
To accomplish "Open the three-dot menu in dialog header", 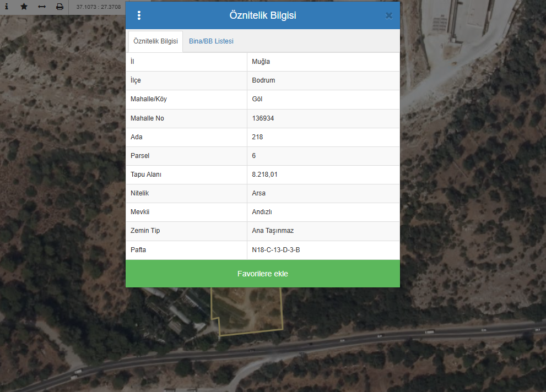I will pyautogui.click(x=139, y=15).
